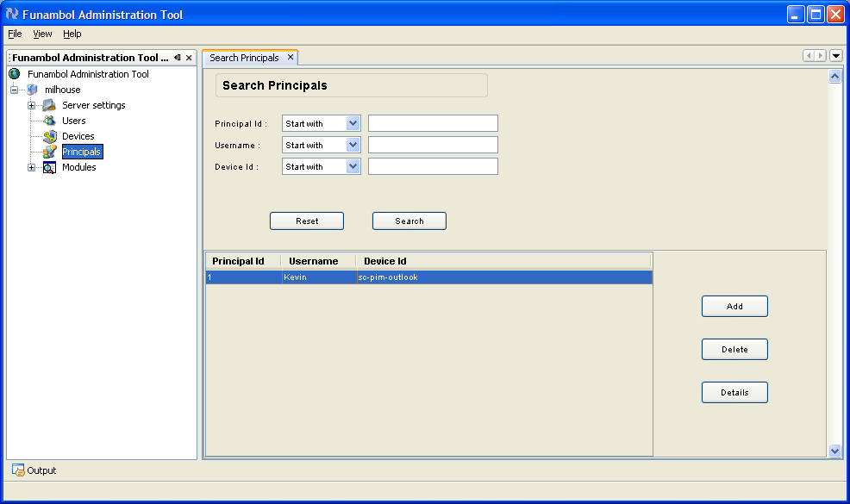Image resolution: width=850 pixels, height=504 pixels.
Task: Close the Search Principals tab
Action: point(291,57)
